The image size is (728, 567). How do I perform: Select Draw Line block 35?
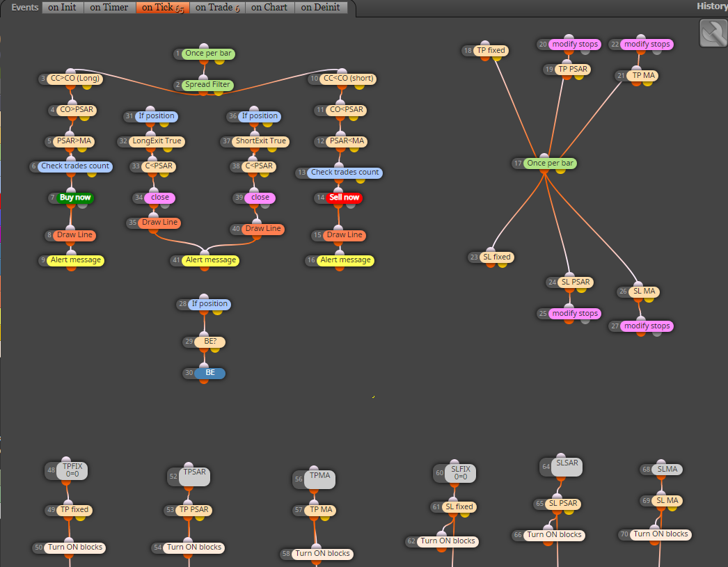click(159, 223)
